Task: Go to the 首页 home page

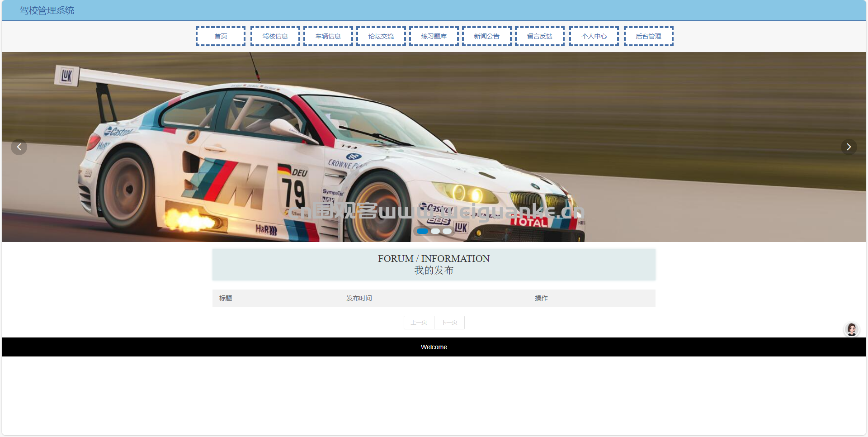Action: (x=221, y=36)
